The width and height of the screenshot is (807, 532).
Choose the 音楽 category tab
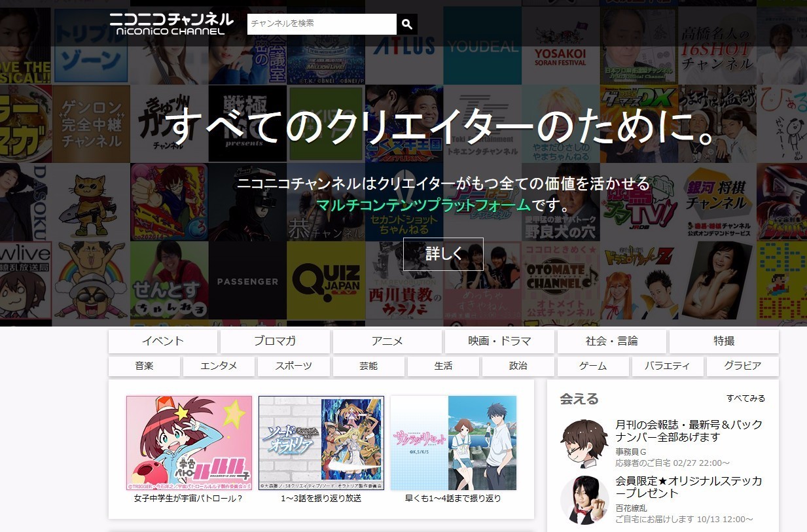click(x=145, y=366)
